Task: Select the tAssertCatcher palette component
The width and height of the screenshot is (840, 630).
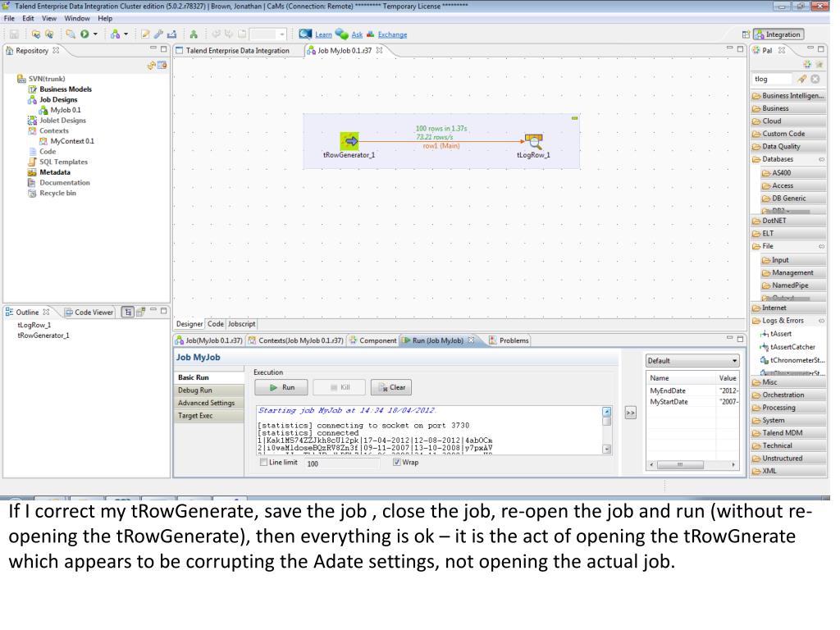Action: 787,347
